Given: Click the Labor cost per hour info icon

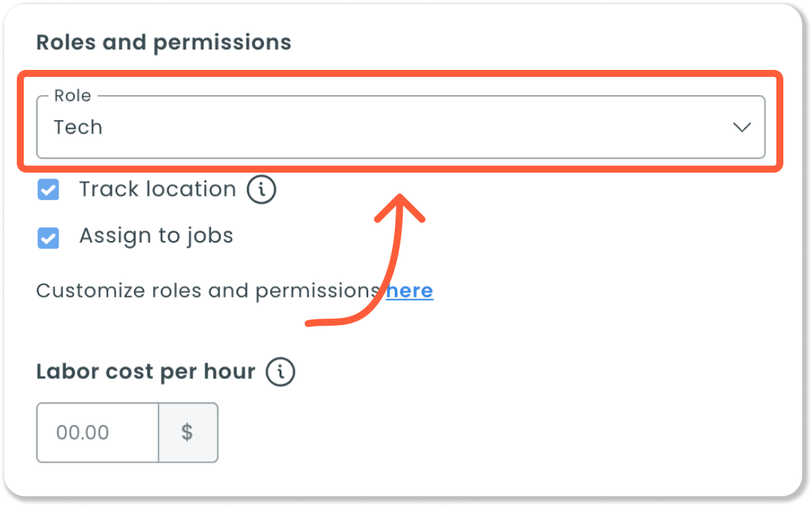Looking at the screenshot, I should point(280,372).
